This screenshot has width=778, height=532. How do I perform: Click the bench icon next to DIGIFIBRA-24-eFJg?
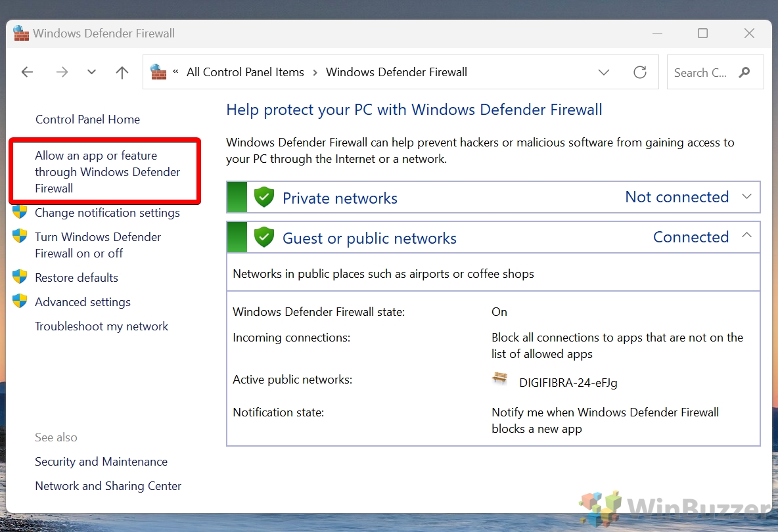click(499, 379)
